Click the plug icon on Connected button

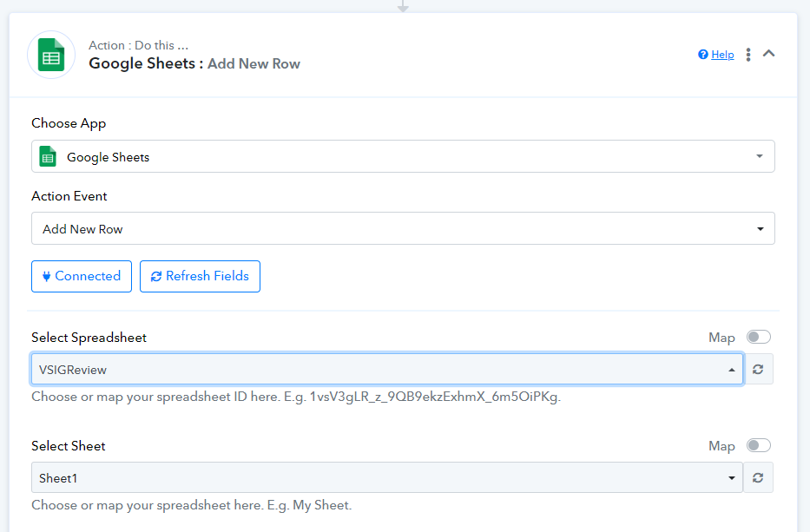[x=47, y=276]
